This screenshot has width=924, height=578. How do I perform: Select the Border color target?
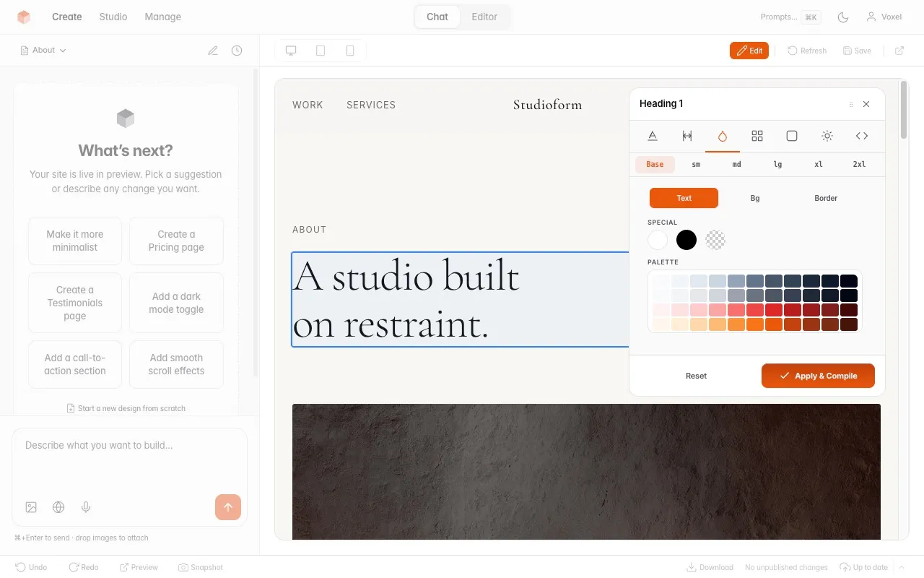pos(825,197)
